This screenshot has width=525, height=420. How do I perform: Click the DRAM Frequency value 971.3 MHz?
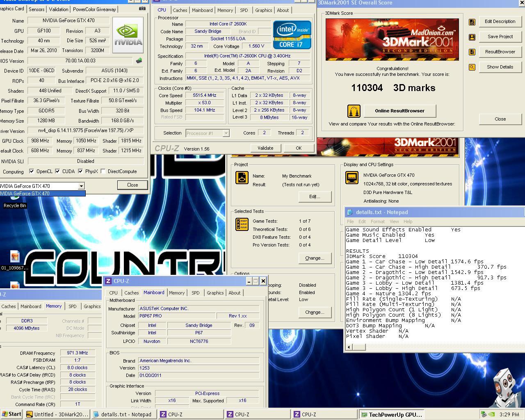coord(78,353)
